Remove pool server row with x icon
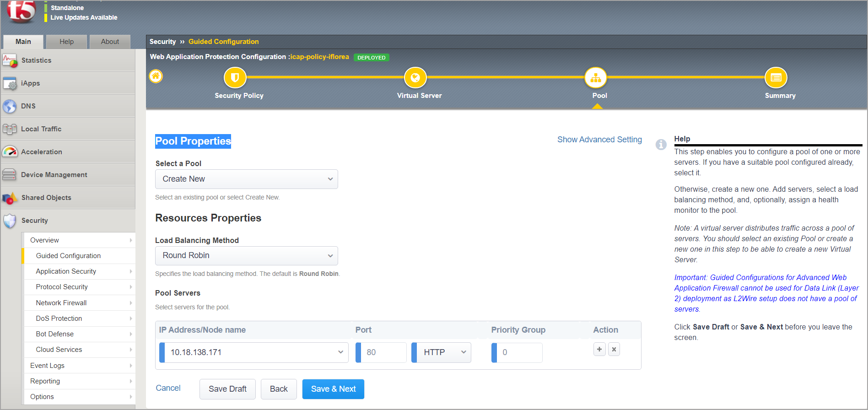 (614, 349)
